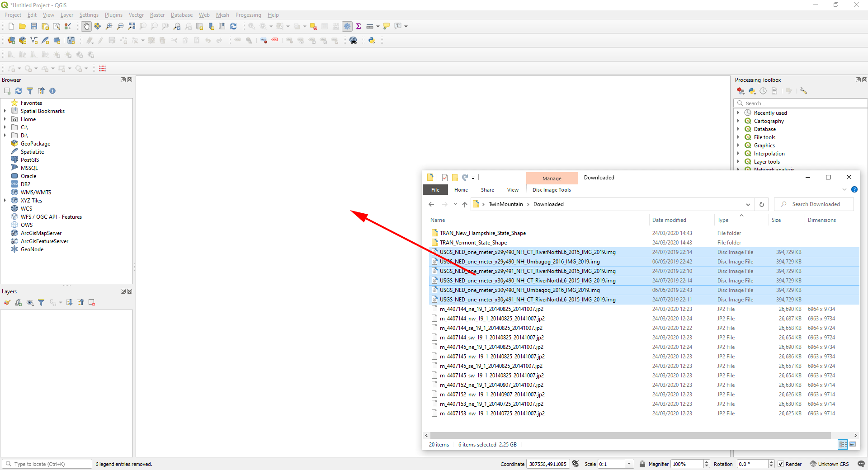Screen dimensions: 868x470
Task: Go up one folder in Explorer
Action: 465,204
